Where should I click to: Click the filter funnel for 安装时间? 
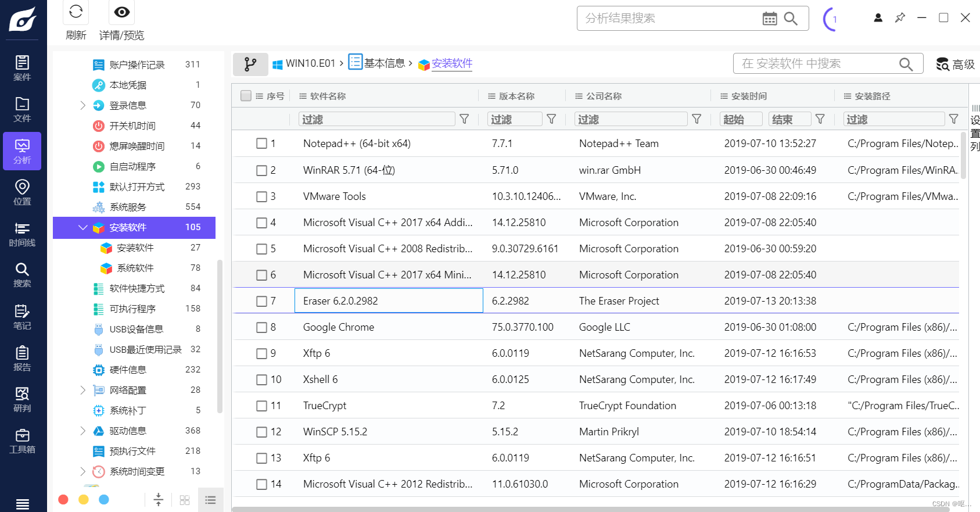(x=820, y=119)
